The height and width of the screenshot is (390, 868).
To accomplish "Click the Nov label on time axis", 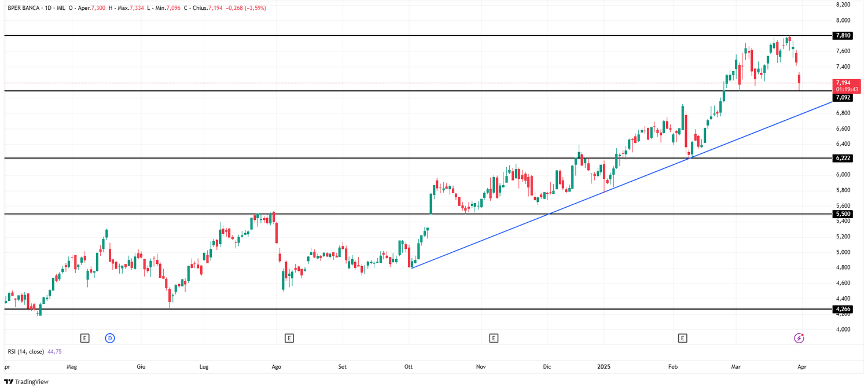I will click(480, 367).
